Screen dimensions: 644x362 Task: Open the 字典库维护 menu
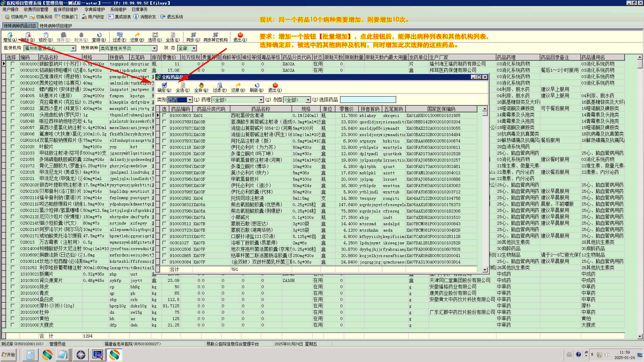pyautogui.click(x=95, y=9)
